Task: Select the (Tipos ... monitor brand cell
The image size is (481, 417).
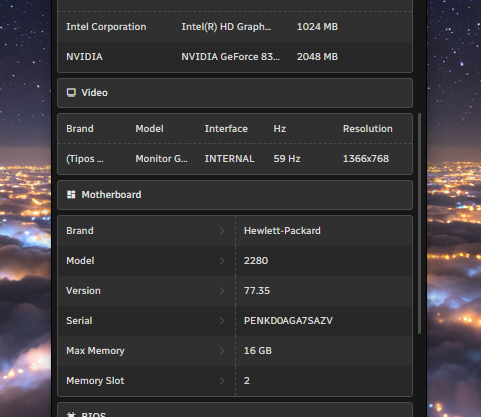Action: click(x=85, y=159)
